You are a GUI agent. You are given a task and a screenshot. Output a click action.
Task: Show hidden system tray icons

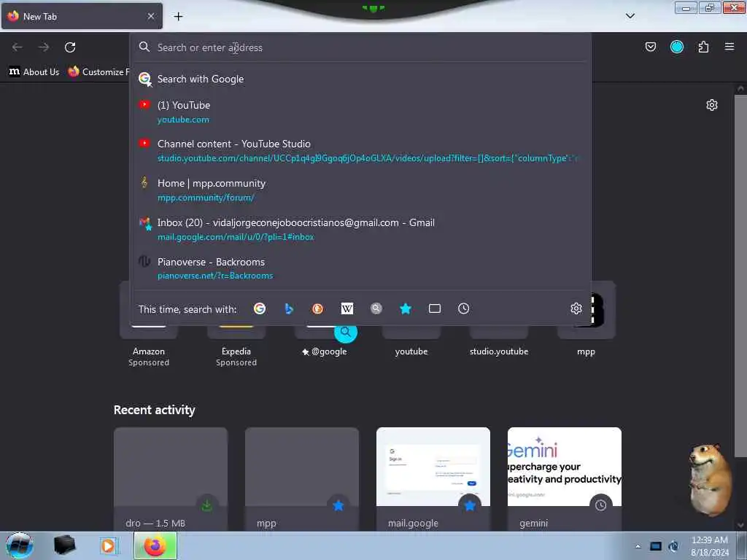click(638, 546)
